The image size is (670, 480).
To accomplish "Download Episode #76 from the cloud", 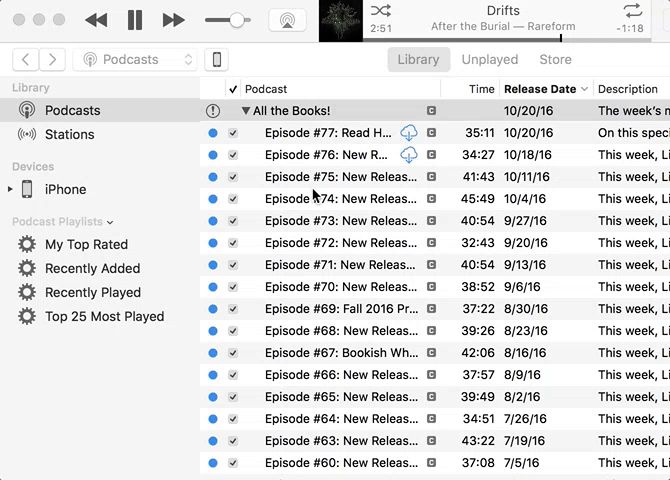I will (x=408, y=155).
